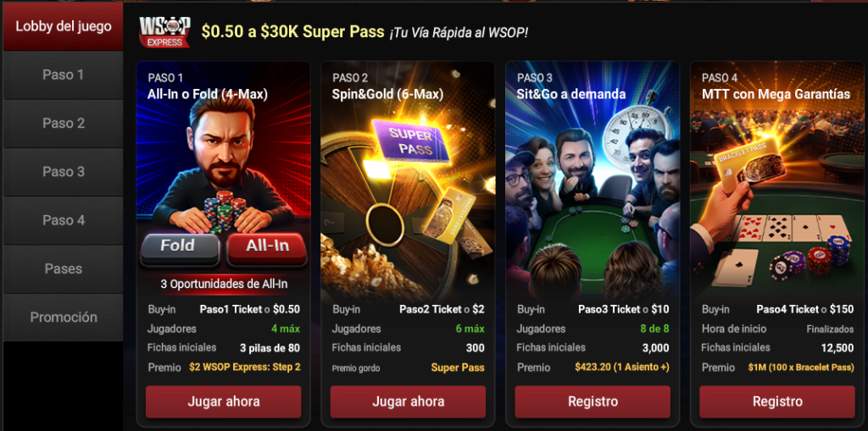Go to the Paso 4 sidebar tab

tap(63, 220)
